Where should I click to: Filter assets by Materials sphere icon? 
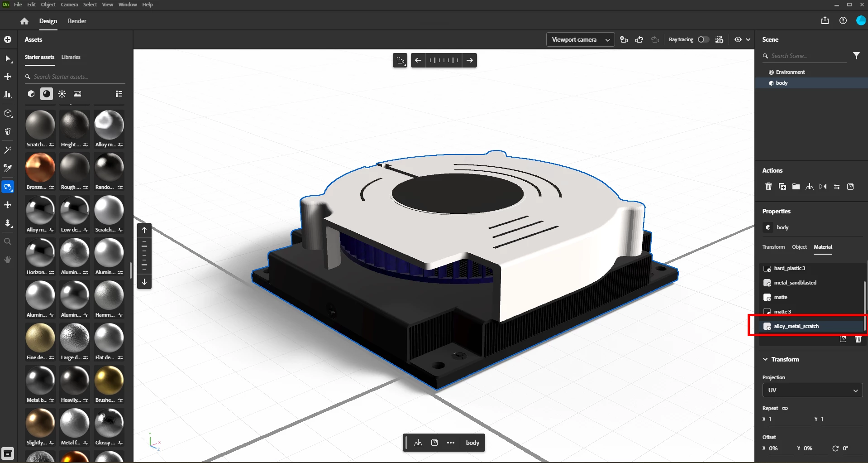tap(46, 94)
